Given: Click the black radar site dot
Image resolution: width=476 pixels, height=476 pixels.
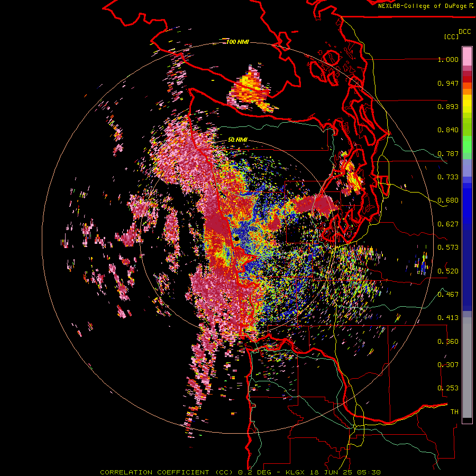Looking at the screenshot, I should [236, 239].
